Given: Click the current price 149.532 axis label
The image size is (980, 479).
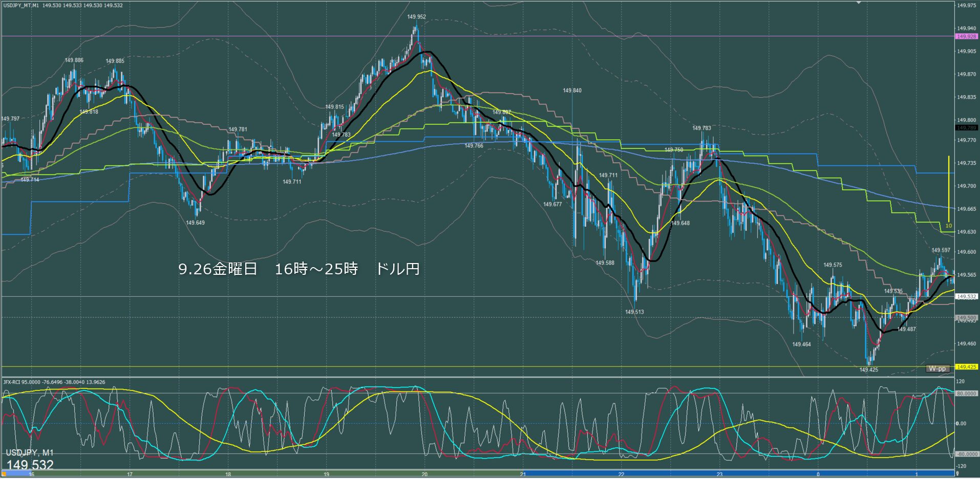Looking at the screenshot, I should (966, 297).
